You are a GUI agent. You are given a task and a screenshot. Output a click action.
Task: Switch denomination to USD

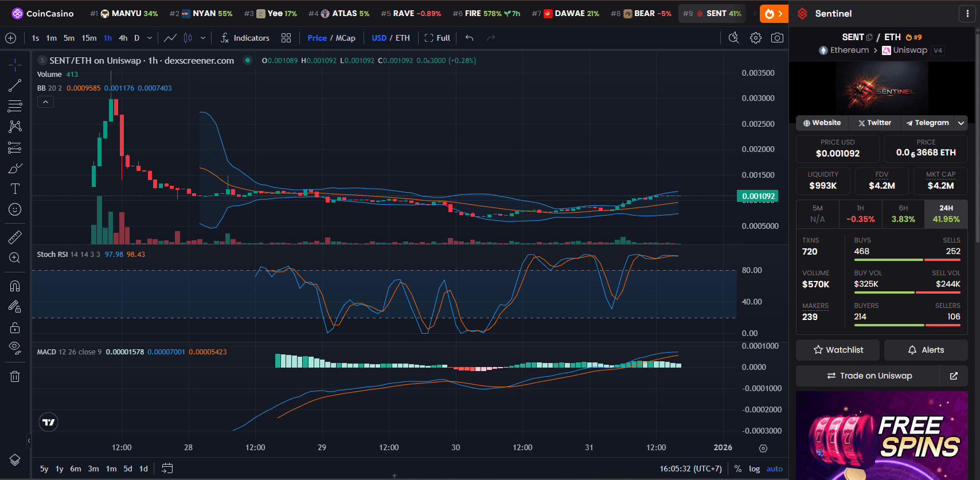[x=379, y=38]
